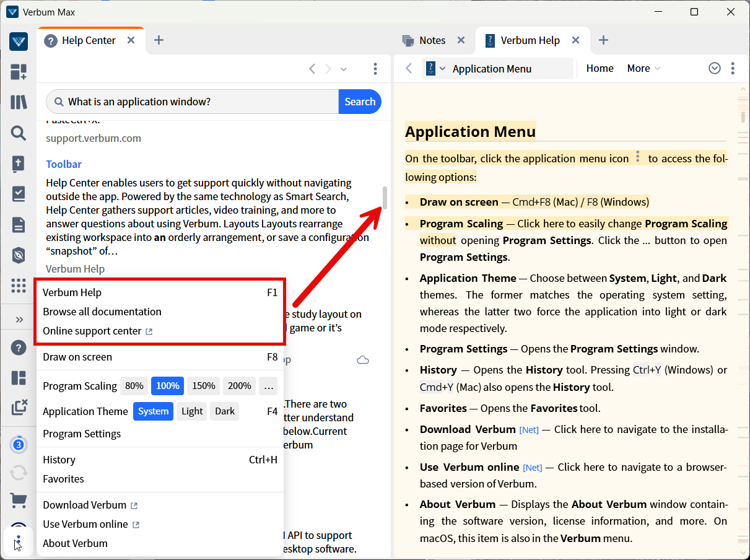Select Draw on screen menu item

160,357
